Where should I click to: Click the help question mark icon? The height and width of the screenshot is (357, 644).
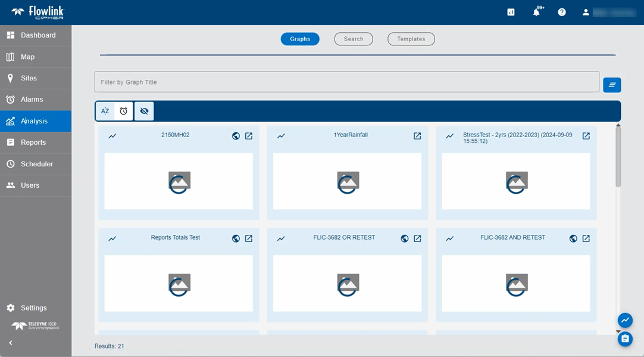(x=562, y=12)
